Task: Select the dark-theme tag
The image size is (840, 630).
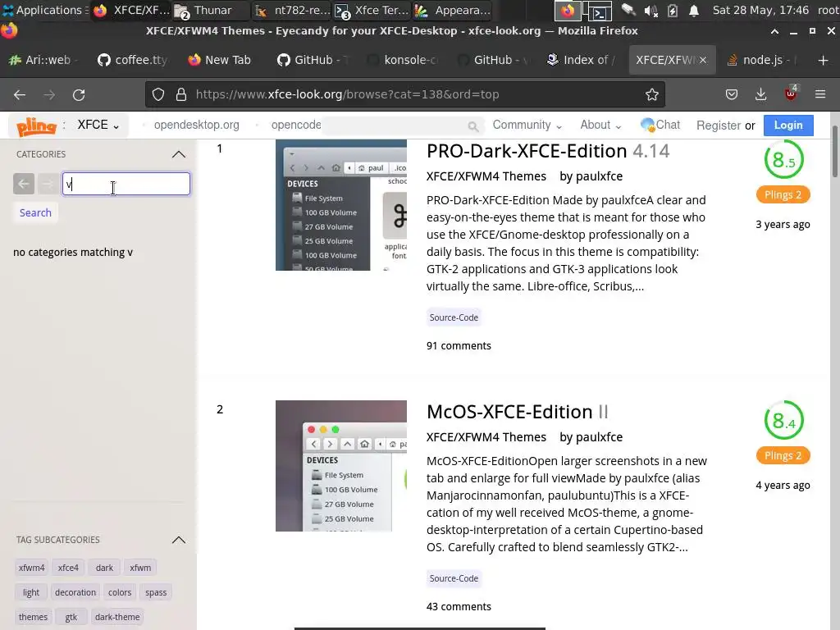Action: [x=117, y=617]
